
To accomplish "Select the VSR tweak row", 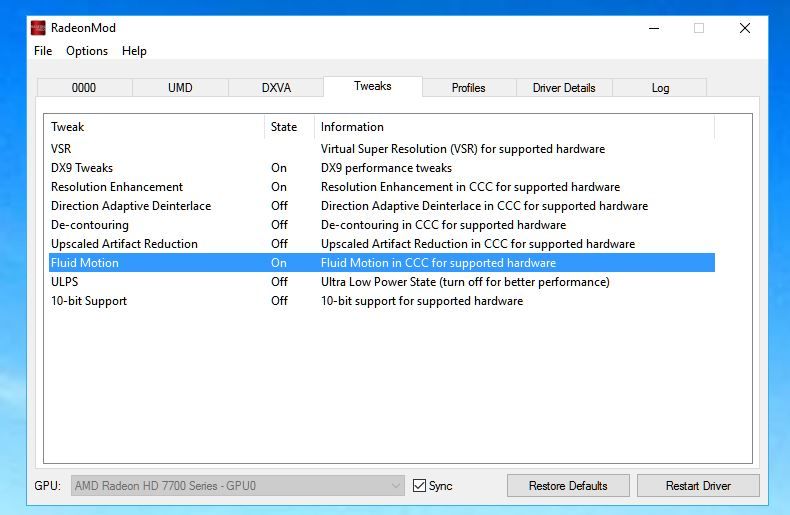I will [382, 149].
